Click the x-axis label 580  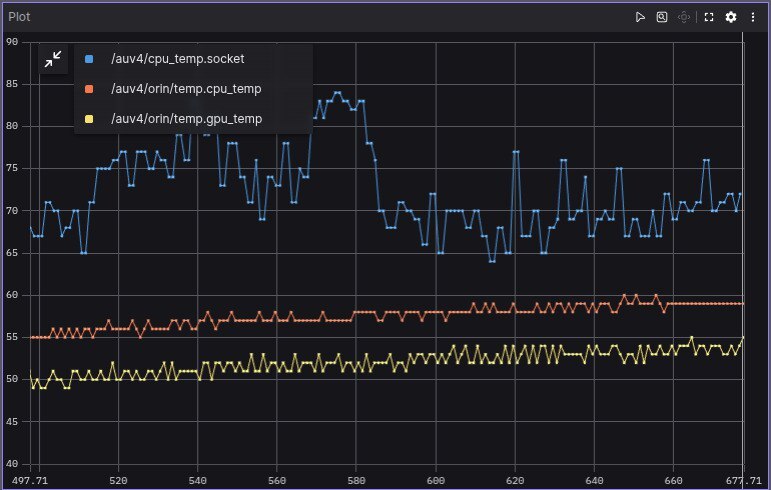pyautogui.click(x=356, y=481)
